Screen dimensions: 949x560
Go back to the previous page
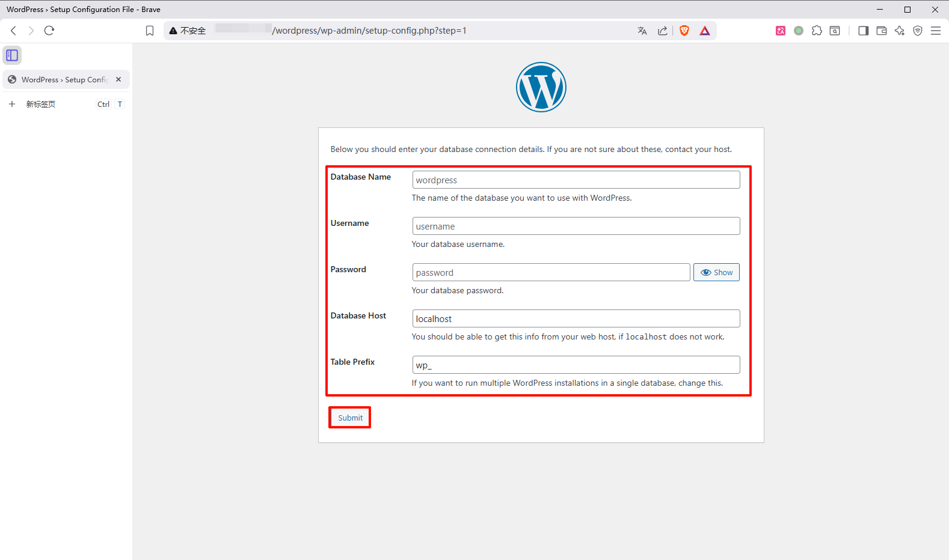tap(13, 31)
